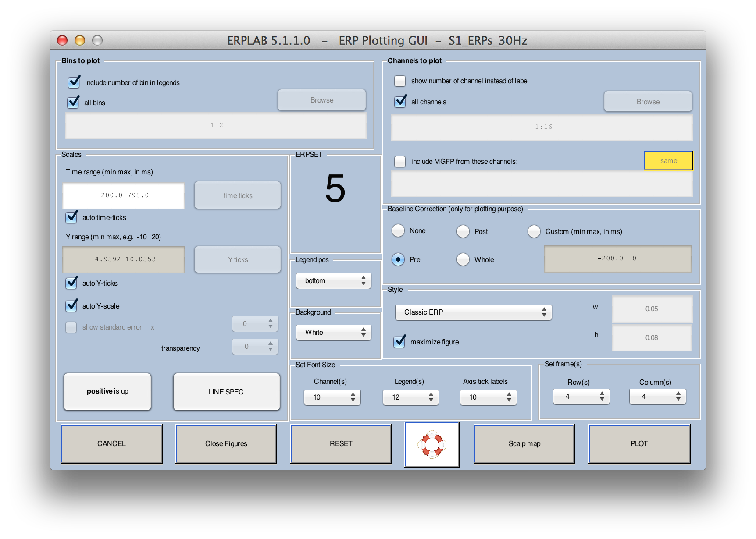
Task: Open Legend(s) font size dropdown
Action: (x=410, y=397)
